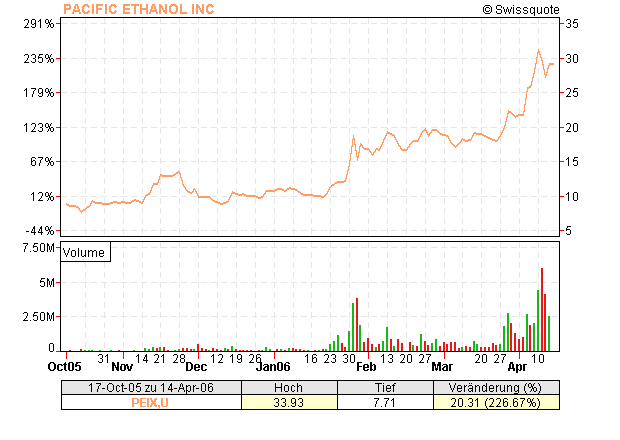The width and height of the screenshot is (620, 440).
Task: Click the Dec month label
Action: (x=196, y=366)
